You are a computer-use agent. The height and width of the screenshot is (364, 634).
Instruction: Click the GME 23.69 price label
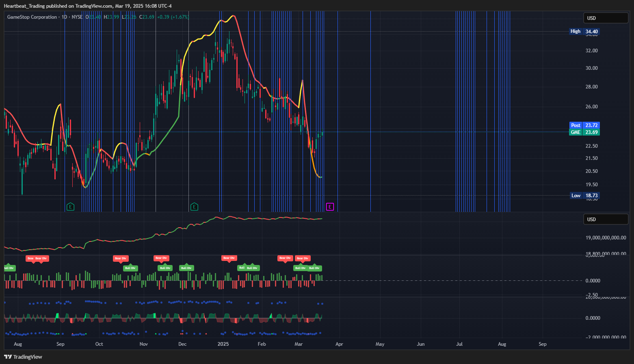point(584,132)
